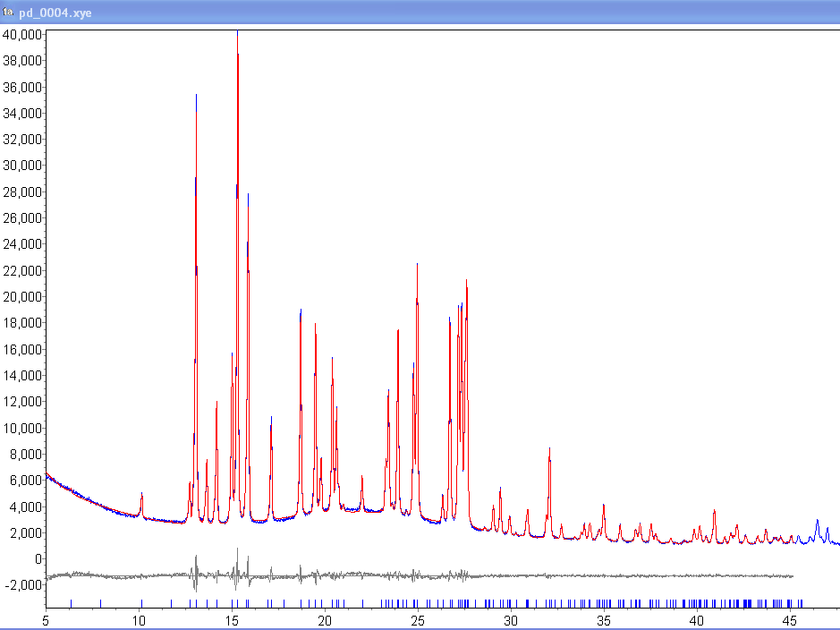Select the 30,000 y-axis tick label
Image resolution: width=840 pixels, height=630 pixels.
pyautogui.click(x=22, y=166)
